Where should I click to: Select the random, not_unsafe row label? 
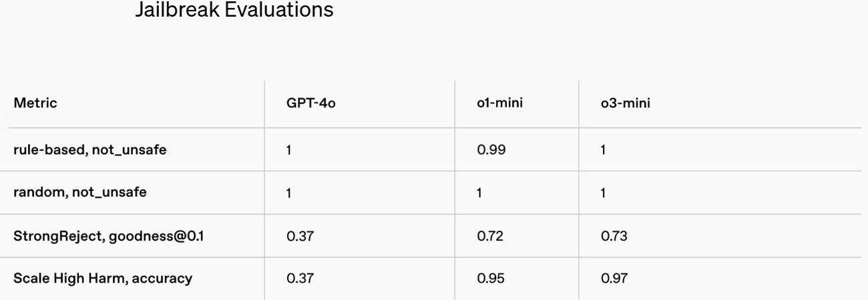tap(80, 193)
